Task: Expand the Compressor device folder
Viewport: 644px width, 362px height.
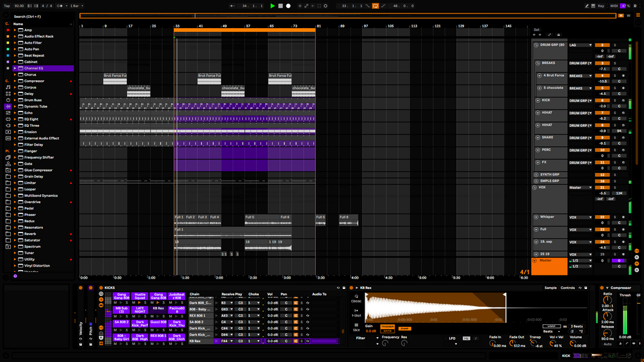Action: (x=15, y=81)
